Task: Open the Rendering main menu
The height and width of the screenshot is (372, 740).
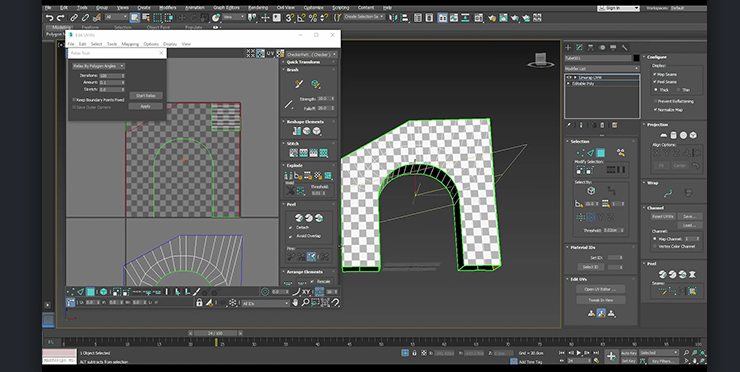Action: [x=258, y=8]
